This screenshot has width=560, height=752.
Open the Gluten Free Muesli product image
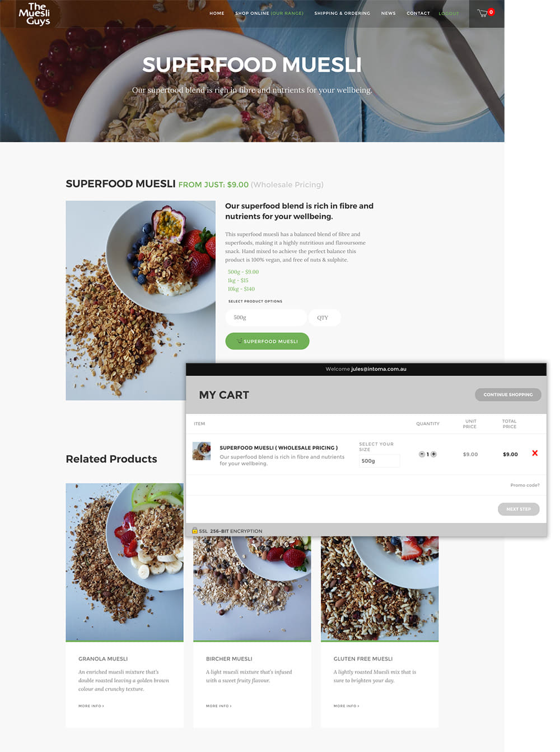380,588
